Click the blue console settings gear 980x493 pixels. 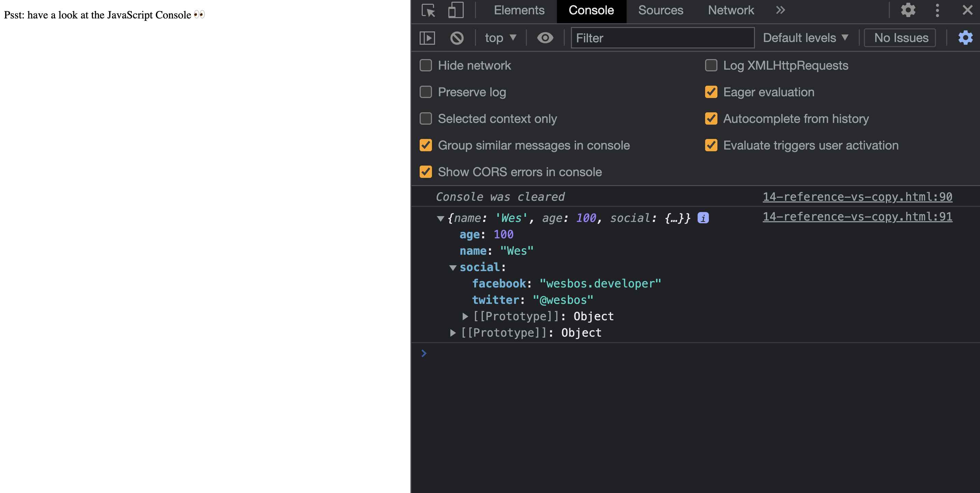pos(965,38)
